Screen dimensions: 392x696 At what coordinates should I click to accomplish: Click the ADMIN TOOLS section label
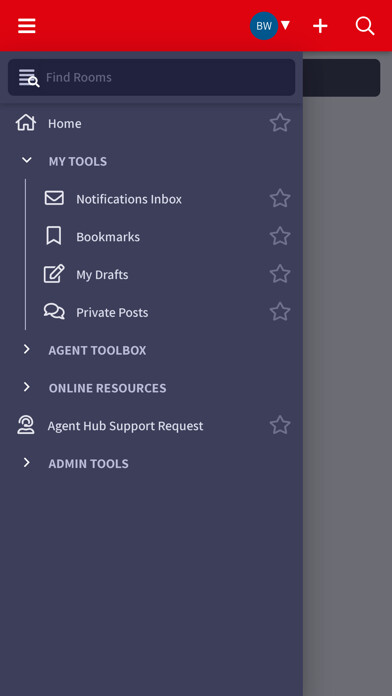[x=88, y=463]
